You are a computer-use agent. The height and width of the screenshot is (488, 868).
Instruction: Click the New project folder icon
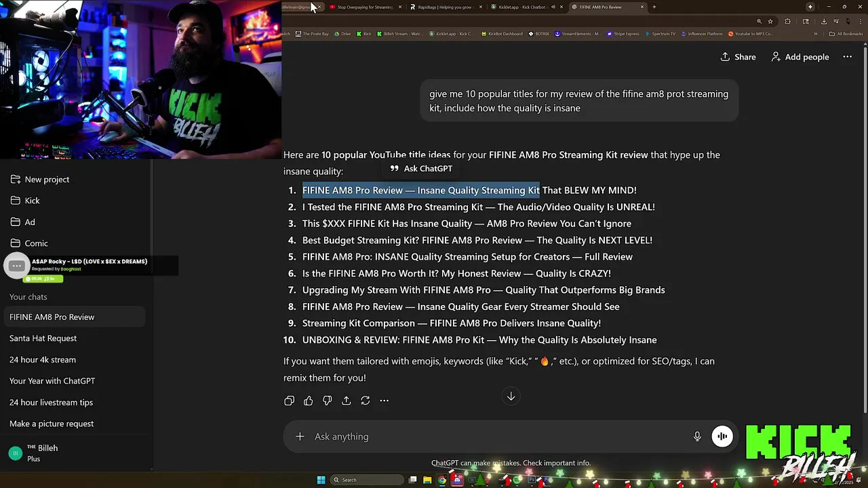point(16,180)
